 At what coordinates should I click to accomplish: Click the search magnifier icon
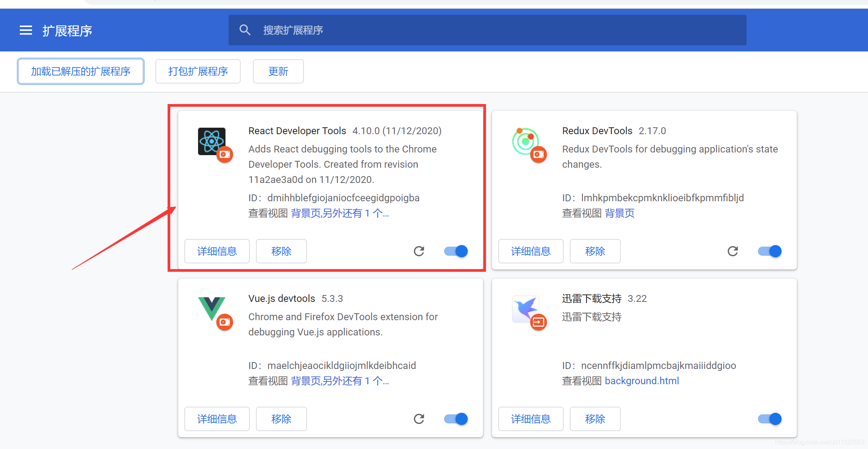pos(245,30)
